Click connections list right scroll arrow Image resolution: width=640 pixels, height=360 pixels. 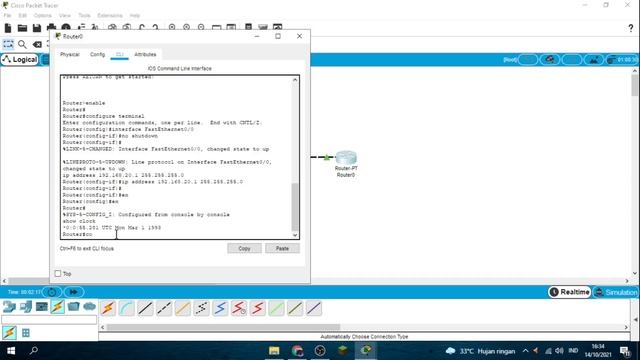pyautogui.click(x=627, y=327)
